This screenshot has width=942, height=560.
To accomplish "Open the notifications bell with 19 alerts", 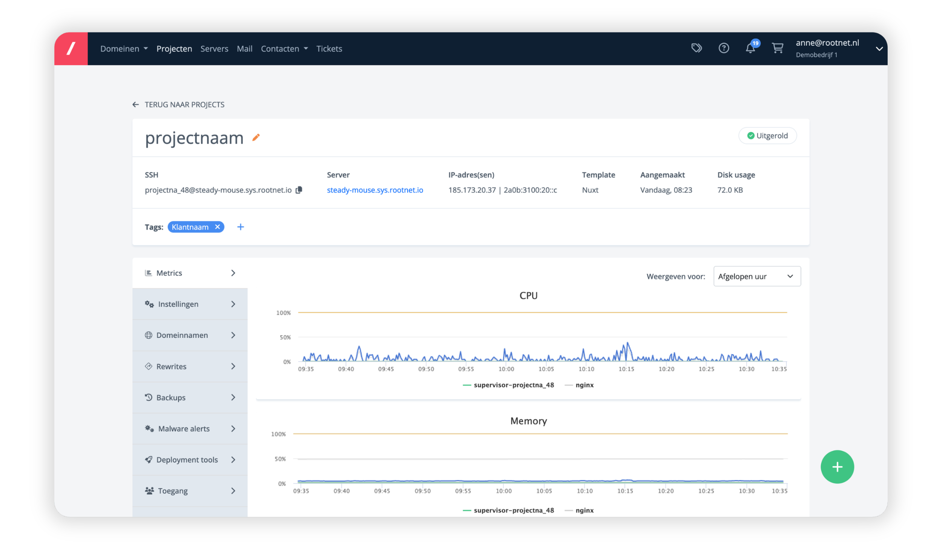I will tap(751, 48).
